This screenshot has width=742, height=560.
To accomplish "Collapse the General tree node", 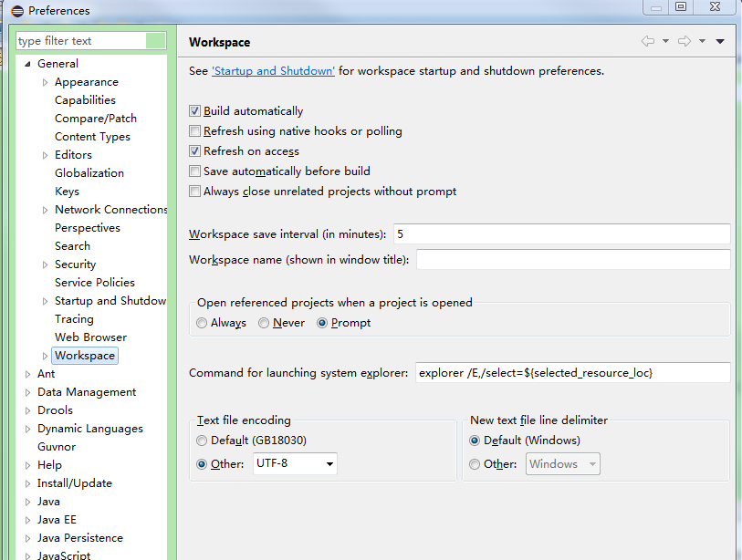I will click(27, 64).
